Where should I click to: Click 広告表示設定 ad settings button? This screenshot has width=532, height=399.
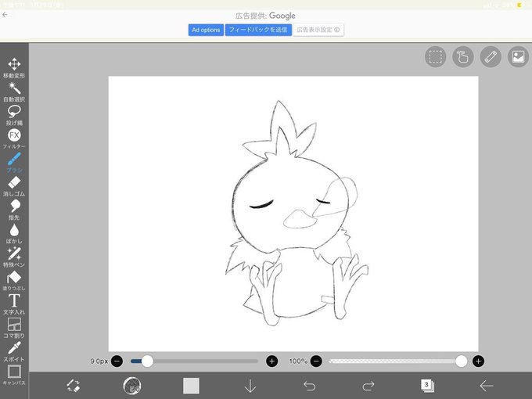[318, 30]
